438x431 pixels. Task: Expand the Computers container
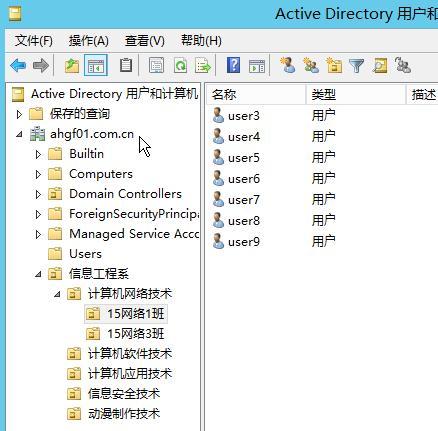pyautogui.click(x=38, y=174)
